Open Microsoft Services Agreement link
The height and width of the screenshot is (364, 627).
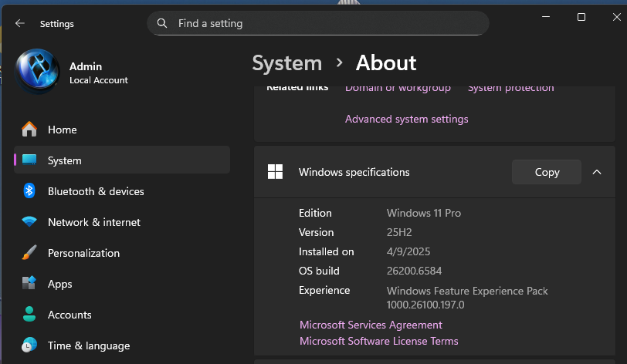click(371, 325)
